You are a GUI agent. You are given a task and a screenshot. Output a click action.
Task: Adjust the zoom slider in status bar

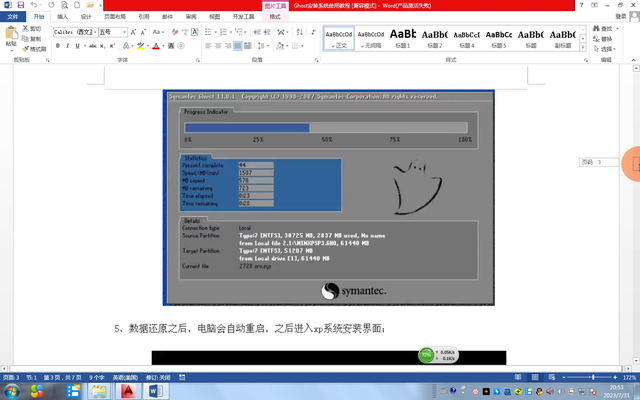pyautogui.click(x=593, y=377)
